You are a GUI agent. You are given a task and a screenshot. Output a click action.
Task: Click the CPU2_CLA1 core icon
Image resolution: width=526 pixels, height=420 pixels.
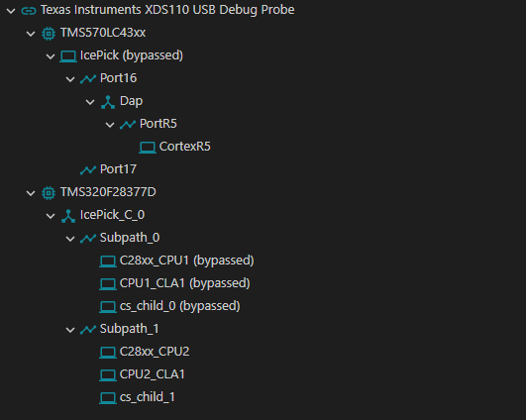[108, 375]
